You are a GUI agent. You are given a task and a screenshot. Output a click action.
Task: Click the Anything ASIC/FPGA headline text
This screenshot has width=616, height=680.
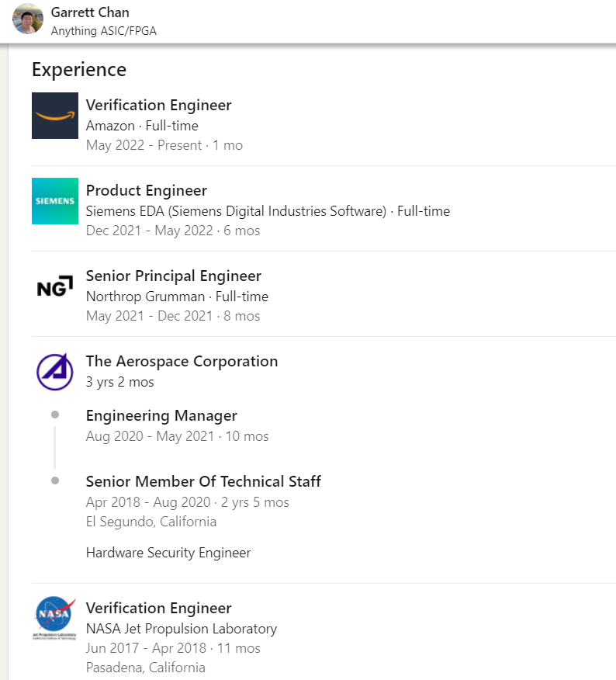(104, 31)
